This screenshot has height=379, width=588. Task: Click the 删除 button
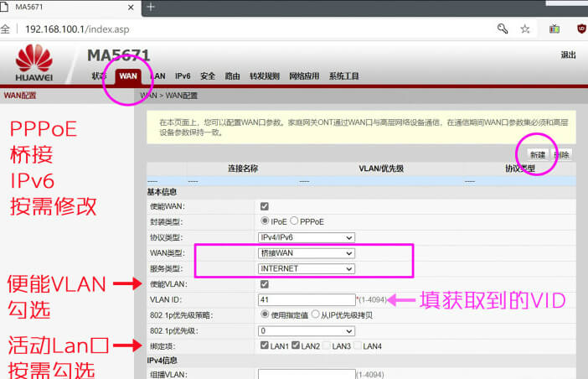pyautogui.click(x=562, y=154)
